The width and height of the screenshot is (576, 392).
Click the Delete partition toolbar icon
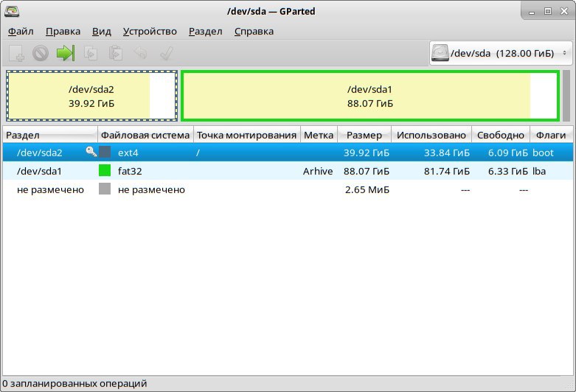[x=41, y=53]
